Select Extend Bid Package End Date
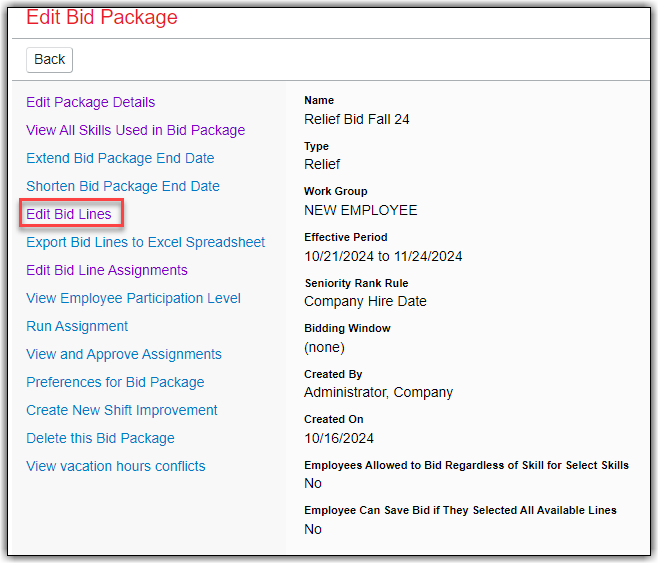This screenshot has width=659, height=564. [x=120, y=158]
